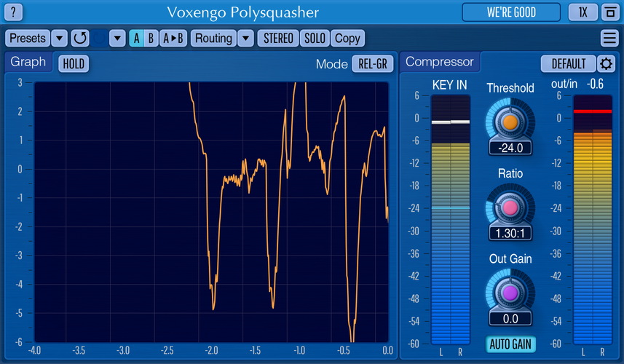Copy A to B with A▸B button
The width and height of the screenshot is (624, 364).
173,38
